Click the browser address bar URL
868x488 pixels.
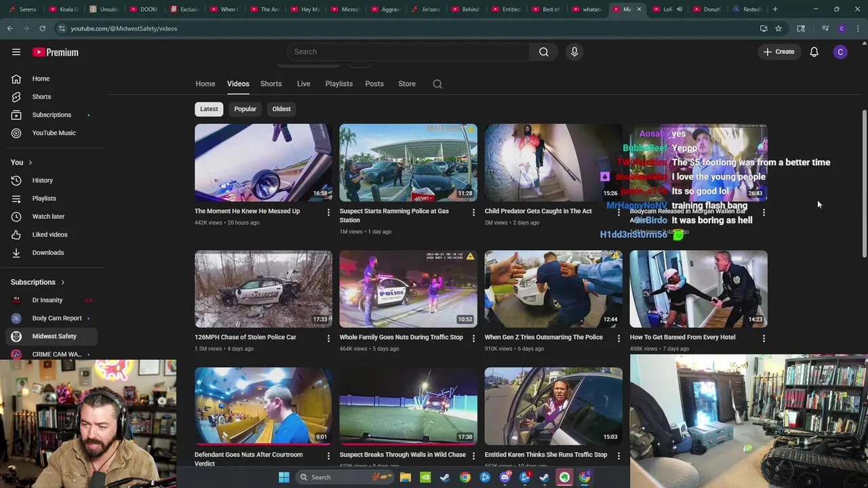[124, 28]
